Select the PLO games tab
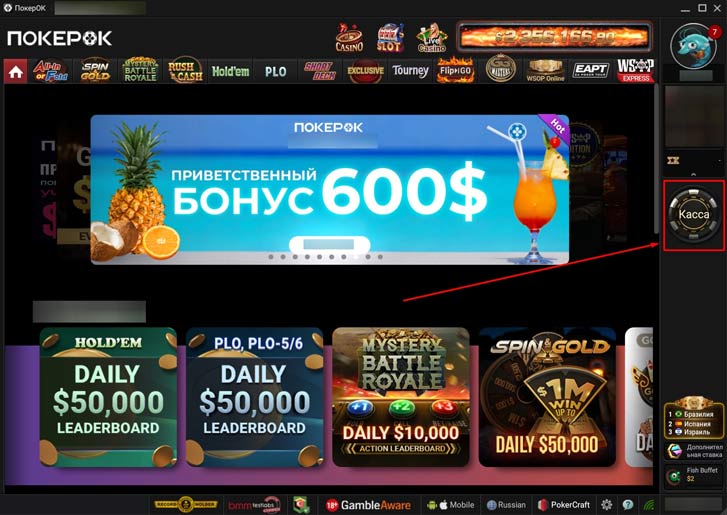This screenshot has width=727, height=515. click(275, 72)
